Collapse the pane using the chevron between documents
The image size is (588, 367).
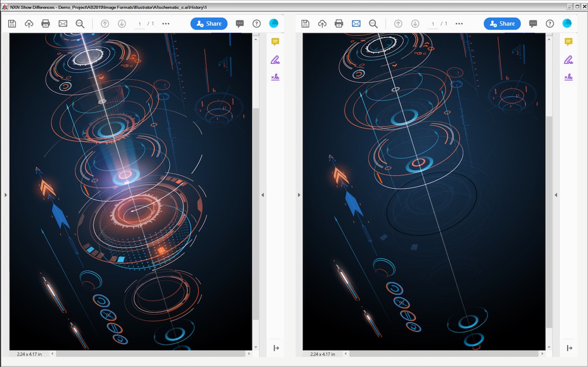pyautogui.click(x=262, y=195)
